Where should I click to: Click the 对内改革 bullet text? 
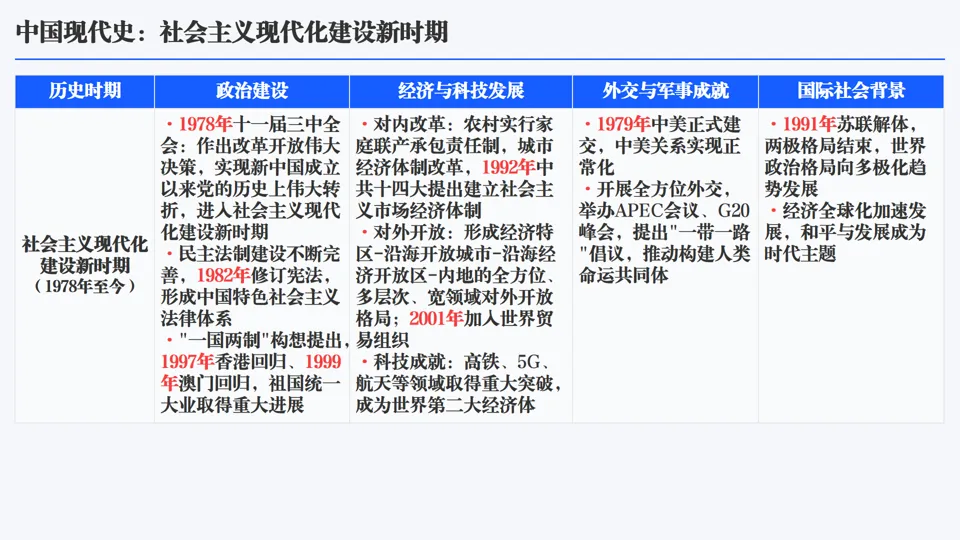coord(409,124)
